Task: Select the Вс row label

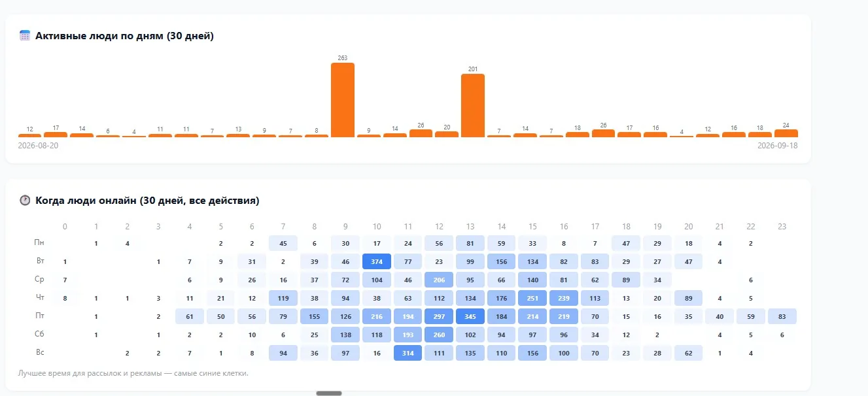Action: click(x=40, y=352)
